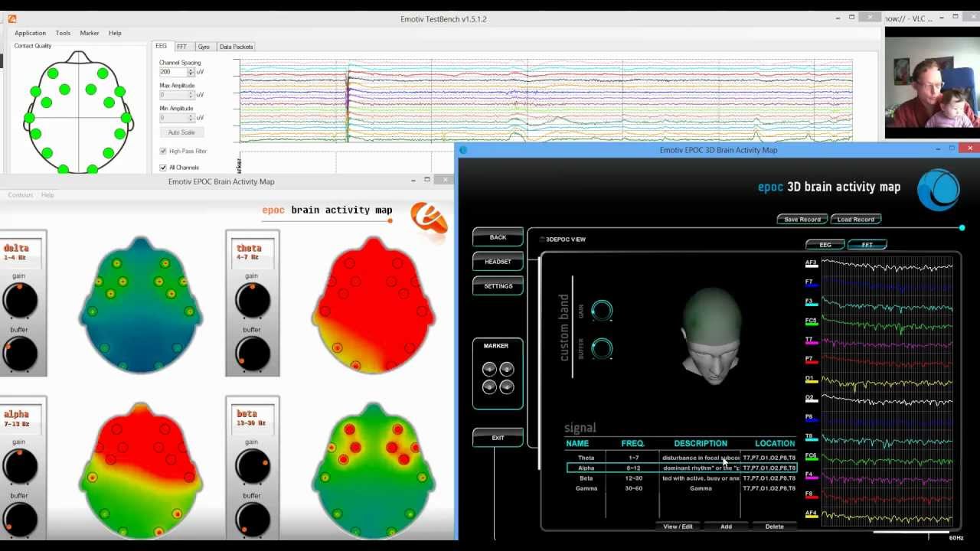The height and width of the screenshot is (551, 980).
Task: Toggle the High Pass Filter checkbox
Action: coord(163,152)
